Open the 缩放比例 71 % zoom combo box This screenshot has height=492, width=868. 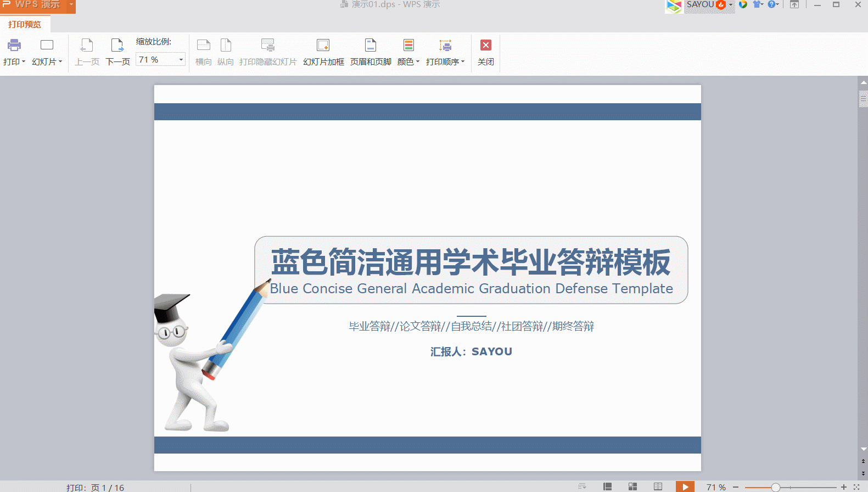[x=160, y=59]
